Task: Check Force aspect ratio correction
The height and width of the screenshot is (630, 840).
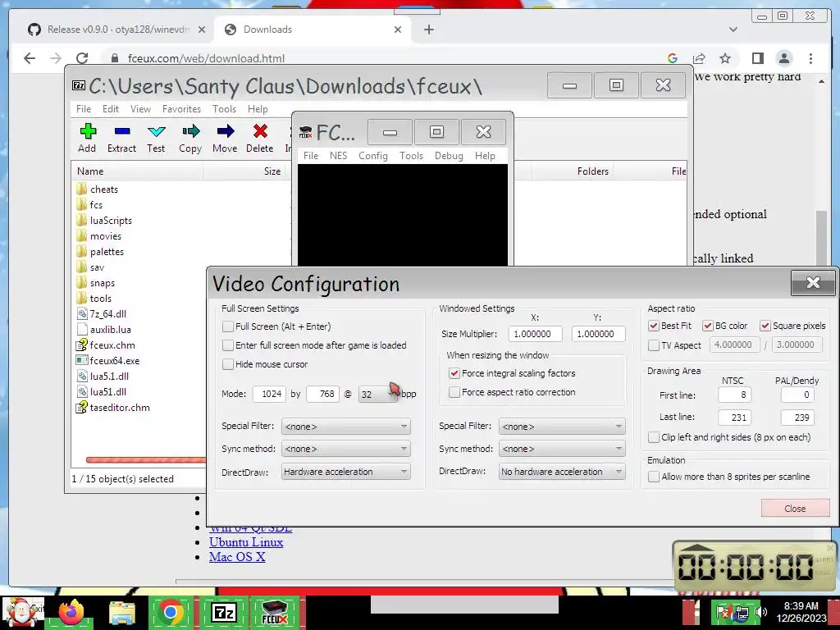Action: click(x=454, y=392)
